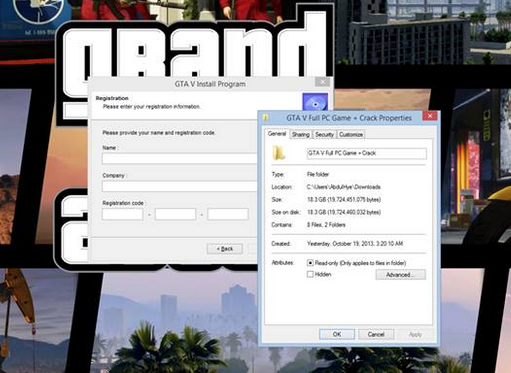Click the Name input field
The image size is (511, 373).
tap(180, 158)
